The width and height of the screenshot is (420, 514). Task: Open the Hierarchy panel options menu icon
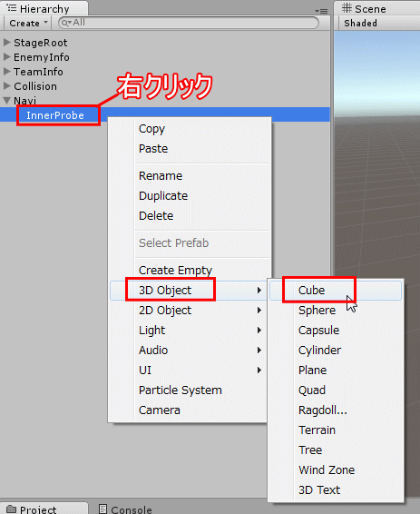click(x=321, y=11)
